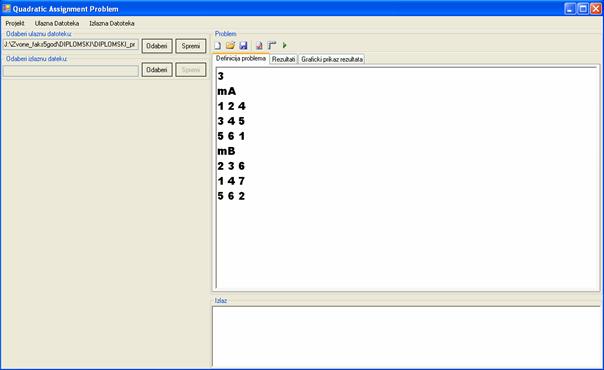The image size is (604, 370).
Task: Click inside the Izlaz output box
Action: 406,337
